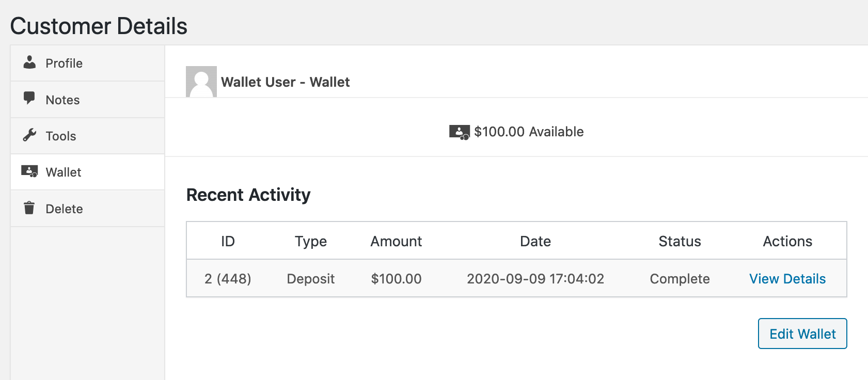Click the Delete trash can icon
The height and width of the screenshot is (380, 868).
pyautogui.click(x=29, y=208)
